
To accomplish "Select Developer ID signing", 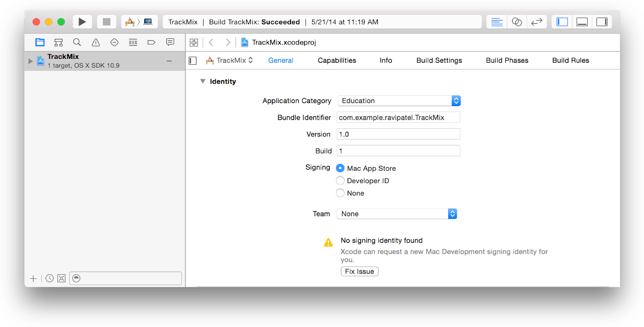I will [340, 181].
